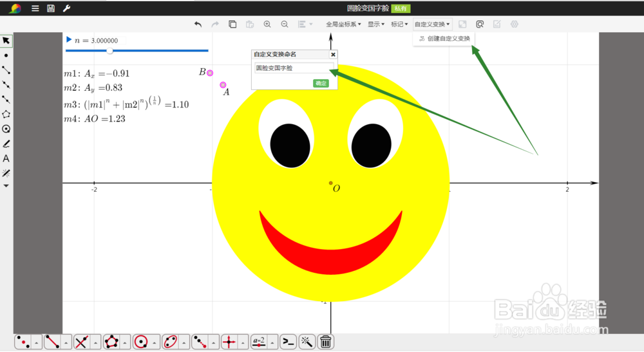The height and width of the screenshot is (352, 644).
Task: Expand the line tool options
Action: pos(66,342)
